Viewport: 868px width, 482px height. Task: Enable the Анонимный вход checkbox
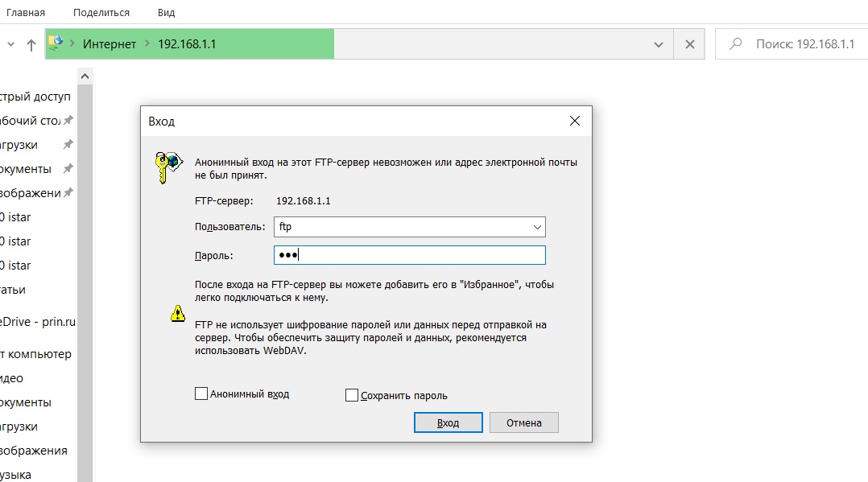tap(201, 393)
